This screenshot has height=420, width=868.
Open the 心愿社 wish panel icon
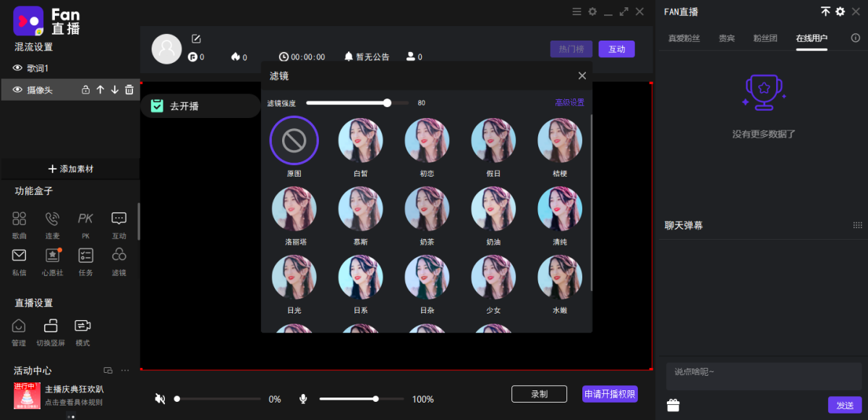click(51, 255)
